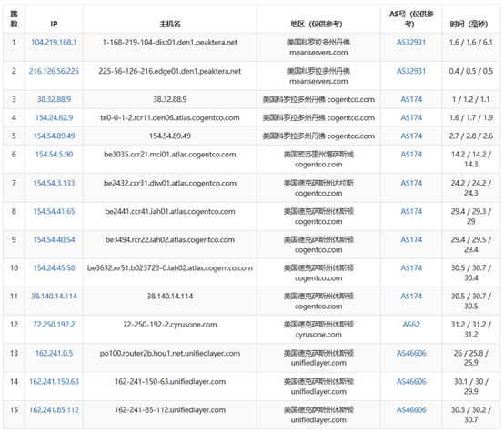The width and height of the screenshot is (504, 433).
Task: Open IP link 154.24.45.58
Action: coord(54,268)
